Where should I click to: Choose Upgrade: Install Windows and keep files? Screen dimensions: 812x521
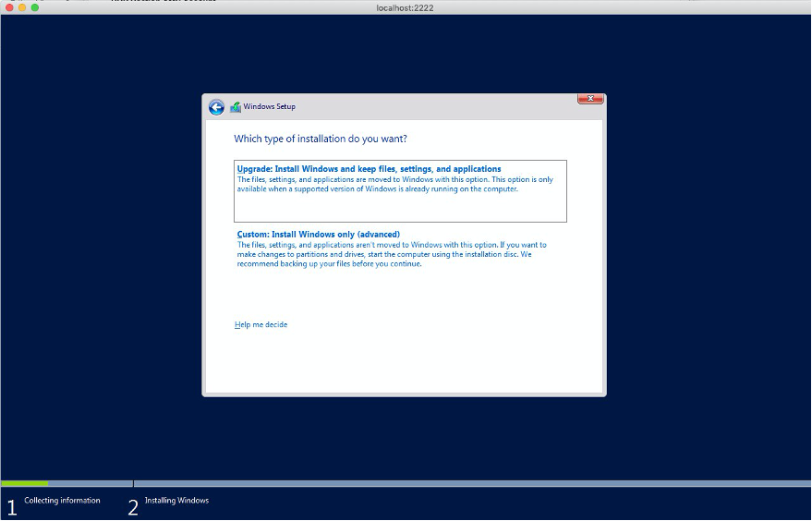coord(400,191)
